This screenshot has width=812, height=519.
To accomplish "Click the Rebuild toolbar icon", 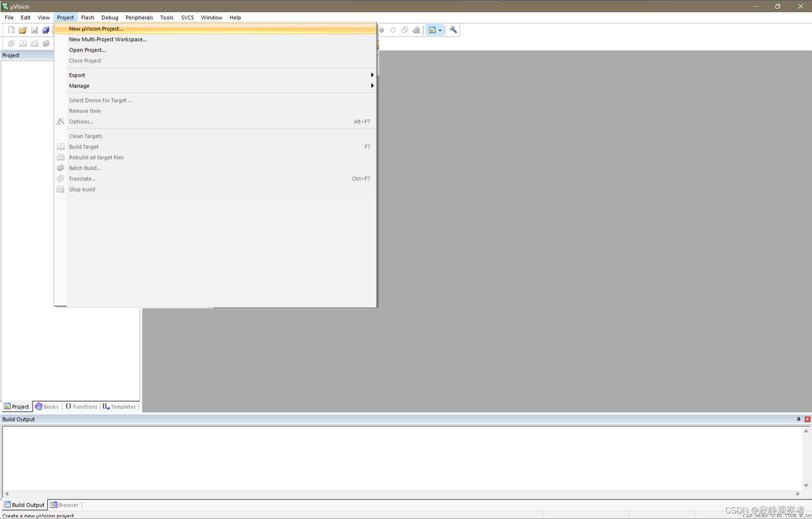I will click(34, 44).
